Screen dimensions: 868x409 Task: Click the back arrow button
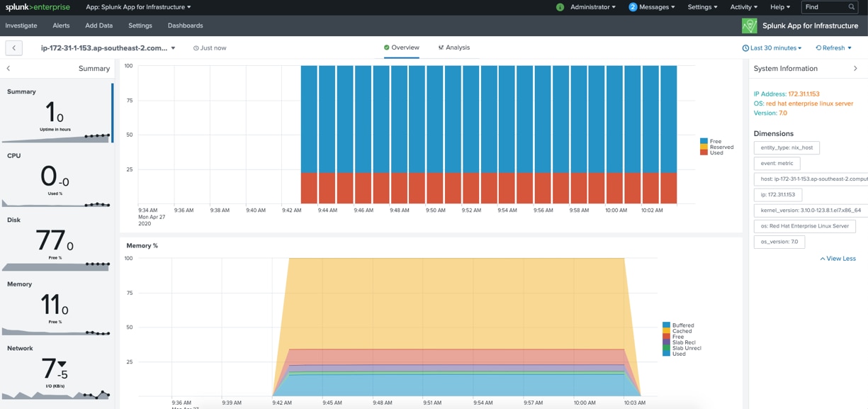click(x=13, y=47)
